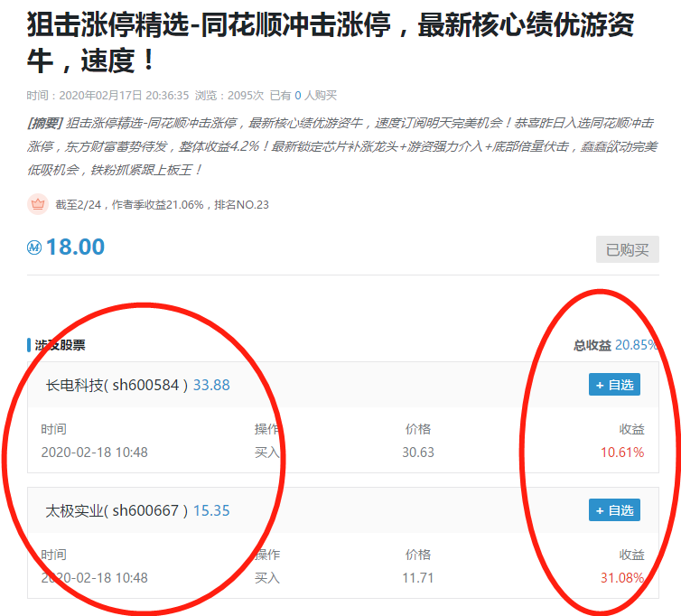Click the 10.61% return for 长电科技
Image resolution: width=681 pixels, height=616 pixels.
pyautogui.click(x=622, y=452)
